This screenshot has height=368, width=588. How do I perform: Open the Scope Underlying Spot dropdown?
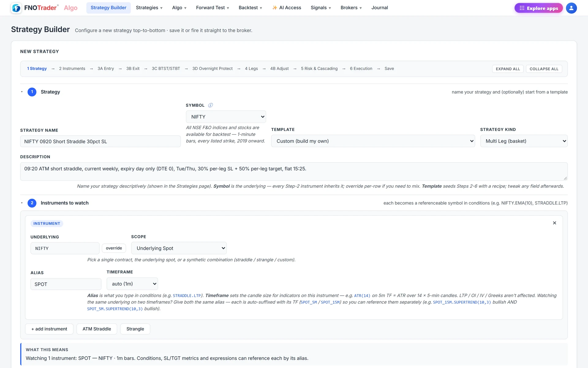179,248
